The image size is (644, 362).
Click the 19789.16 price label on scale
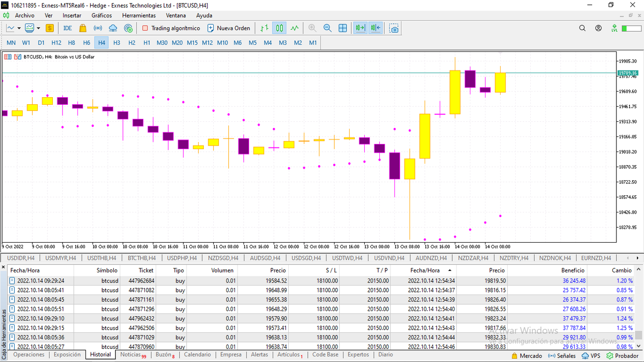[628, 73]
